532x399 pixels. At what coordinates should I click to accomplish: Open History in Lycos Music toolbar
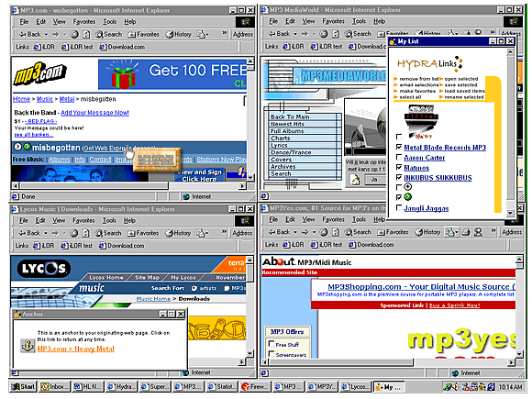point(178,233)
